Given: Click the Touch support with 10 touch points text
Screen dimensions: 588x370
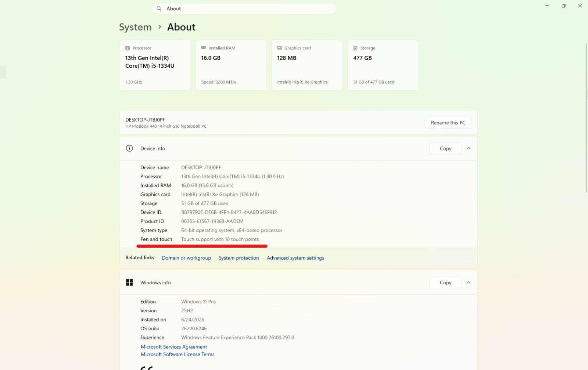Looking at the screenshot, I should 220,239.
